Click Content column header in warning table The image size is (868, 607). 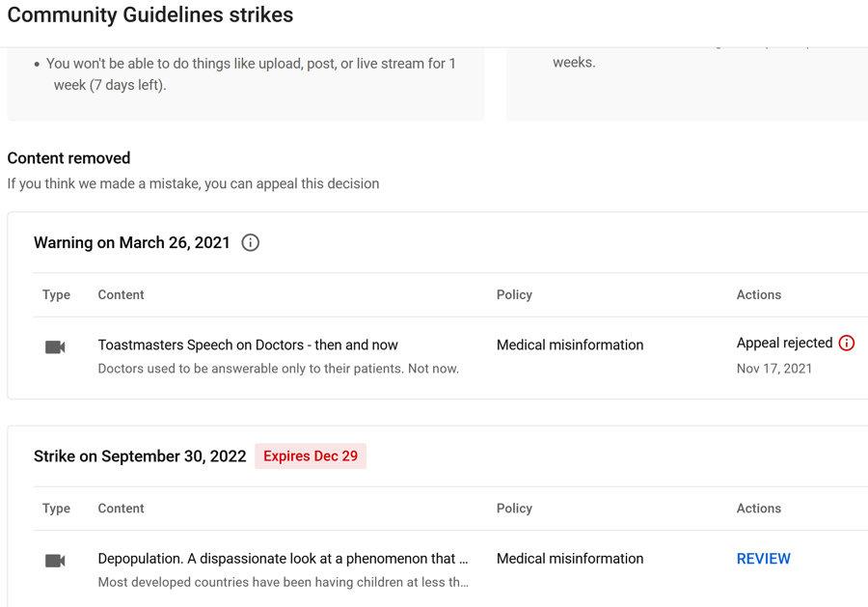(121, 294)
